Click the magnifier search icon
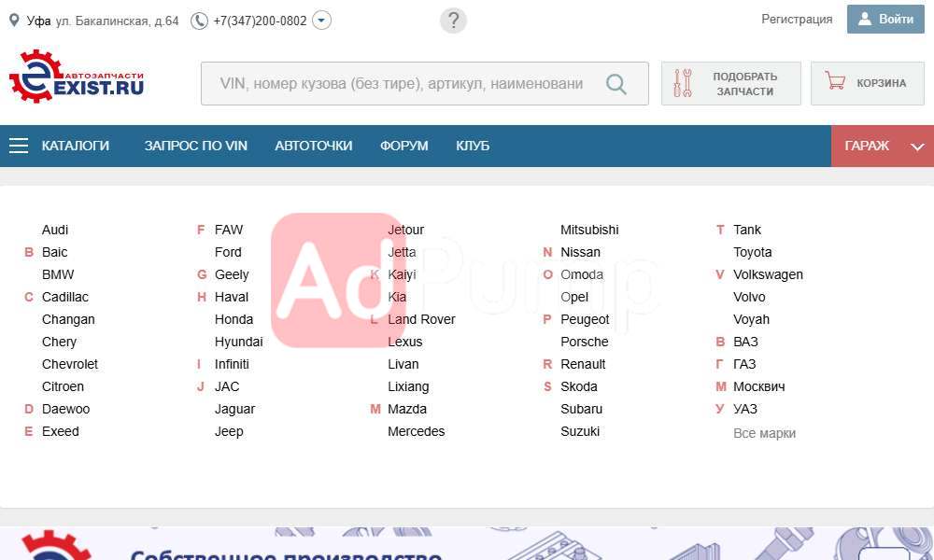This screenshot has width=934, height=560. pos(616,84)
